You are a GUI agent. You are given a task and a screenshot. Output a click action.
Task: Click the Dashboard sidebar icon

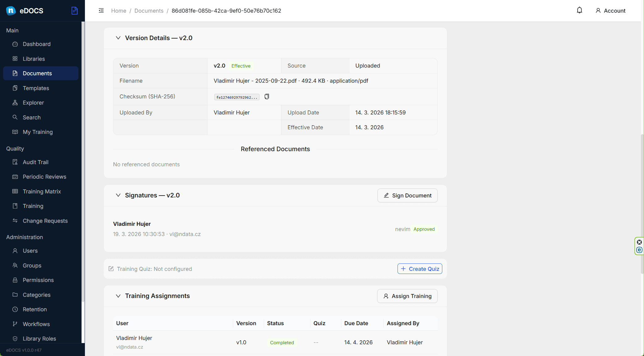click(x=15, y=44)
